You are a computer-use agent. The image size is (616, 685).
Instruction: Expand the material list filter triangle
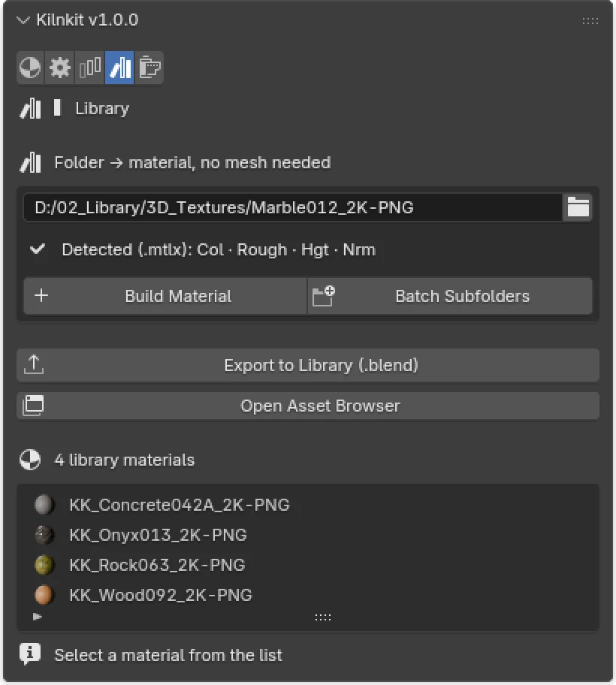[38, 617]
